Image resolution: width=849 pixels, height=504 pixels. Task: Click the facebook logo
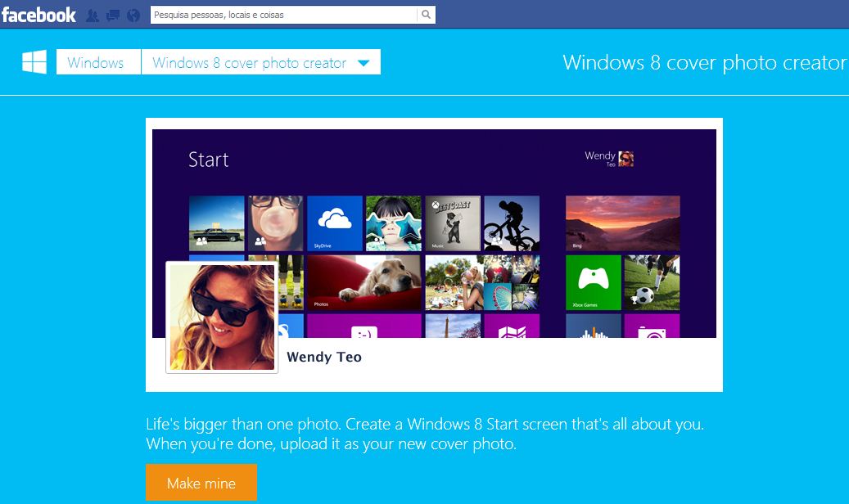38,15
